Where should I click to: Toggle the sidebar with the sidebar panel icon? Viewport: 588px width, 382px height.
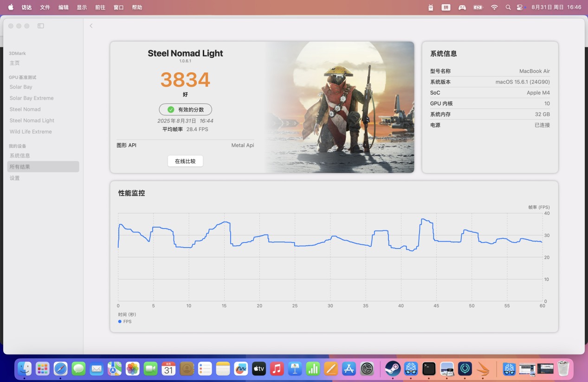[41, 26]
